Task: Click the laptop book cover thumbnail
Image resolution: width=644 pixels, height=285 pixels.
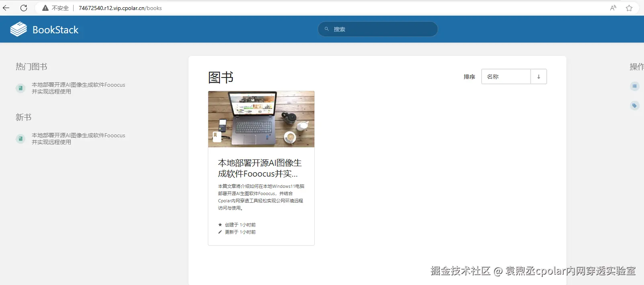Action: pyautogui.click(x=261, y=119)
